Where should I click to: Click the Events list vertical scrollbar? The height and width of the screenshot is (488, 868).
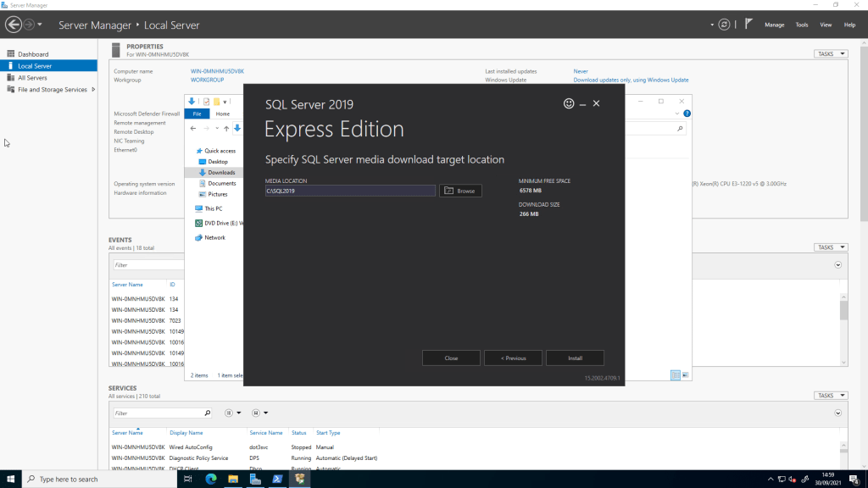point(843,309)
